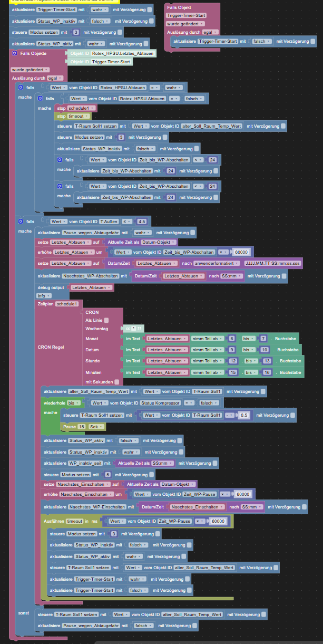Click the number 16 field in Minuten row
Image resolution: width=323 pixels, height=644 pixels.
(267, 372)
